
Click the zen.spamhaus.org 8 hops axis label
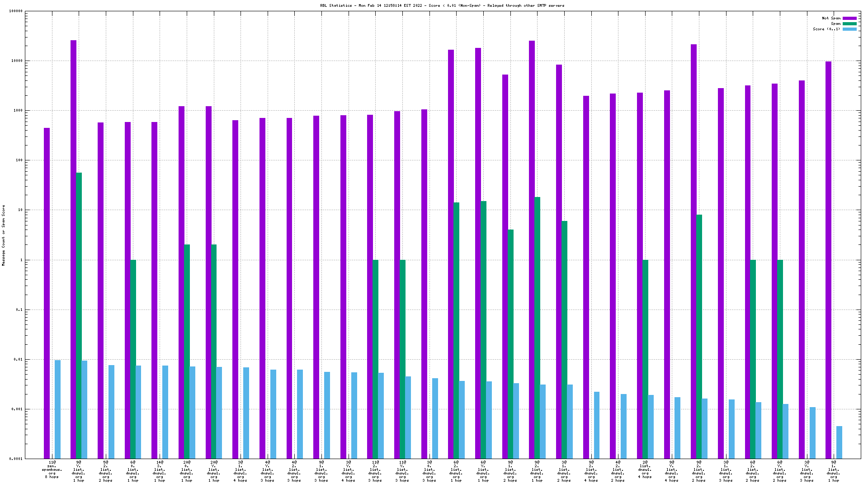point(52,469)
